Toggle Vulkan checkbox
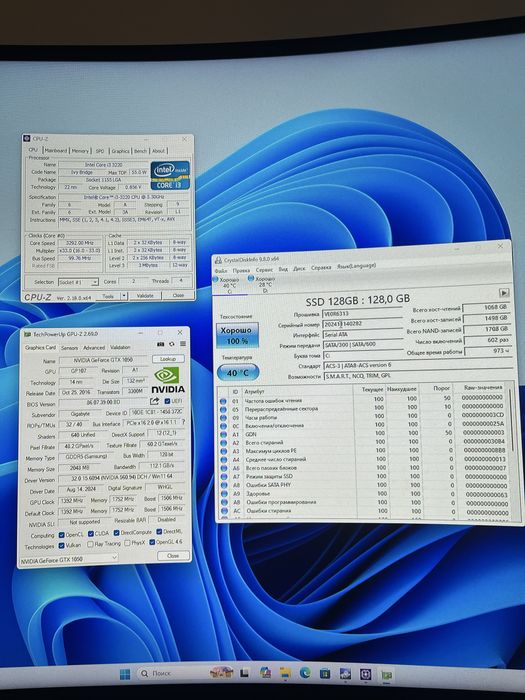Viewport: 525px width, 700px height. pyautogui.click(x=62, y=546)
